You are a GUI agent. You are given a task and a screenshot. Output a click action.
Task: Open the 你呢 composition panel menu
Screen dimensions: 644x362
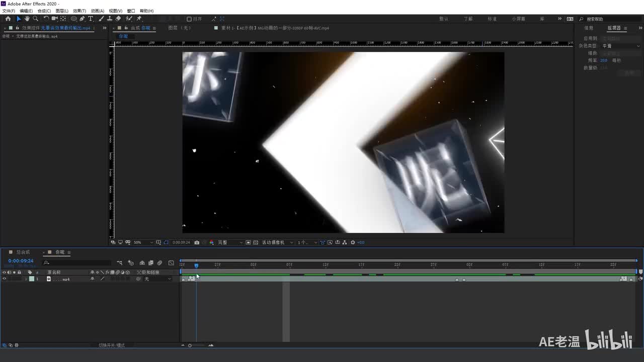pos(154,28)
